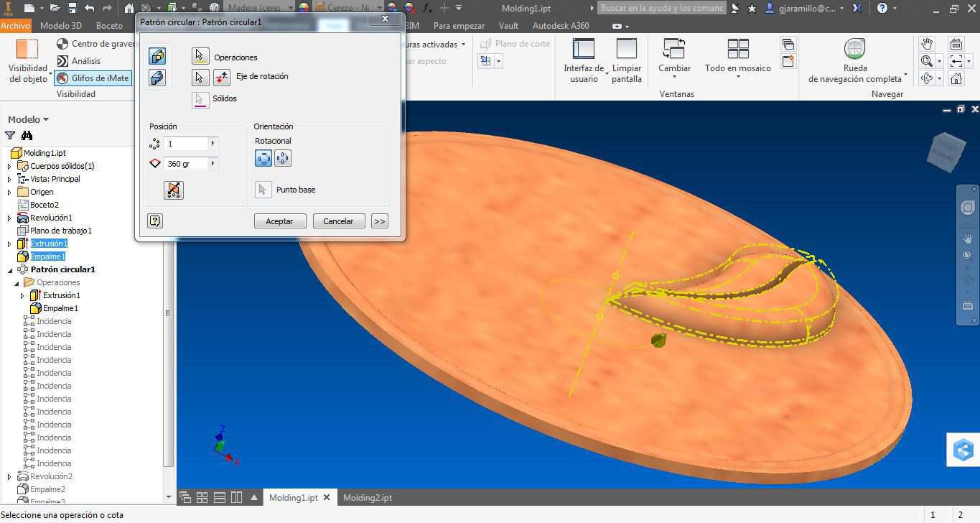Click the Home view icon
Viewport: 980px width, 523px height.
tap(956, 79)
